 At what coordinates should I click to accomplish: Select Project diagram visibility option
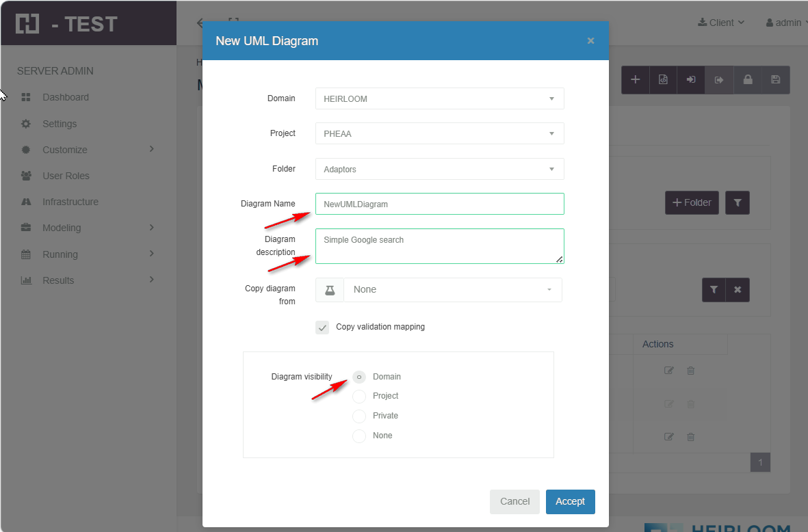(x=359, y=397)
